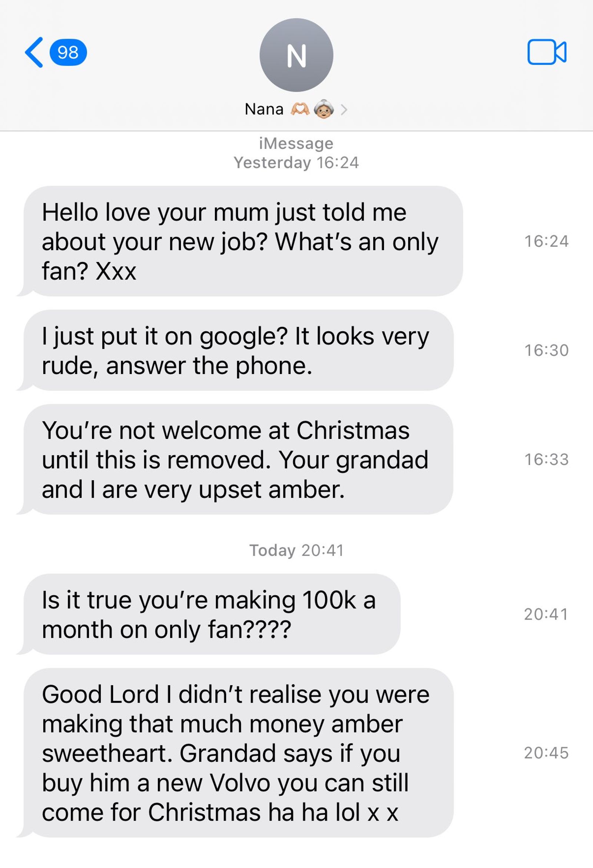Select the "What's an only fan?" message
Viewport: 593px width, 868px height.
[243, 241]
